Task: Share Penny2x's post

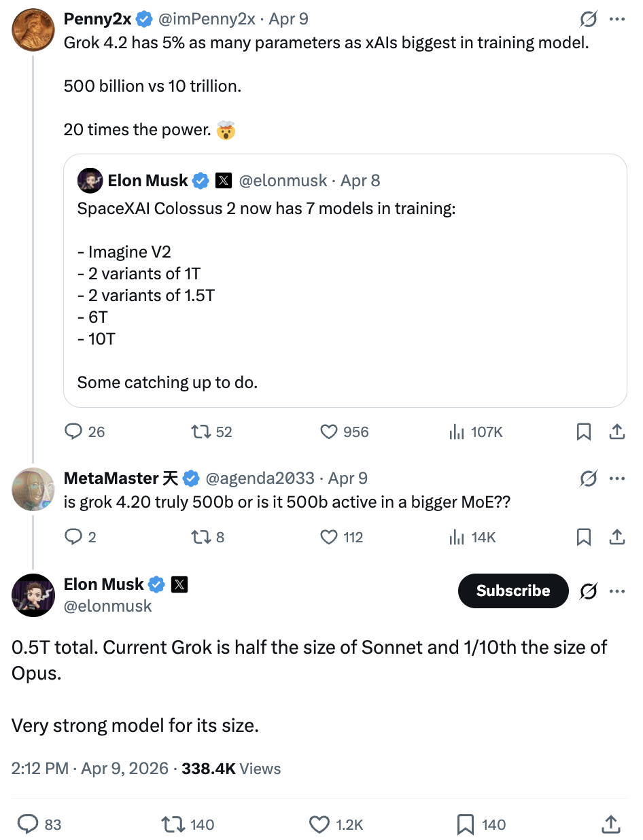Action: click(616, 432)
